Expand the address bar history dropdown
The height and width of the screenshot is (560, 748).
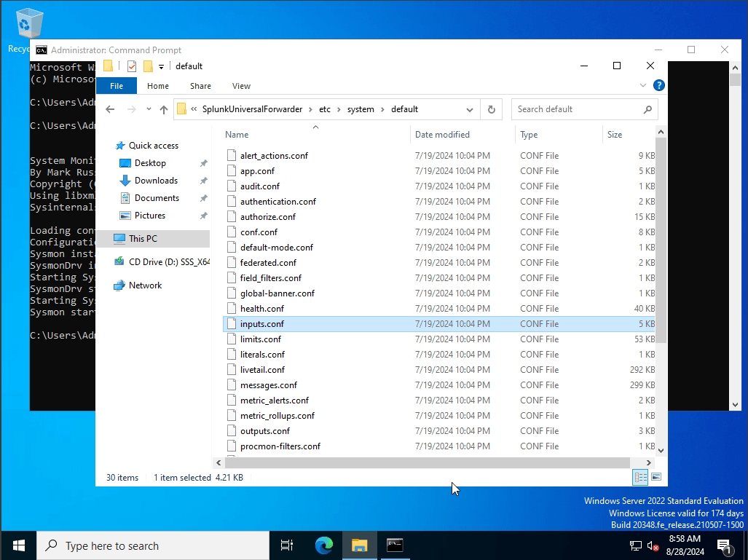pyautogui.click(x=469, y=110)
